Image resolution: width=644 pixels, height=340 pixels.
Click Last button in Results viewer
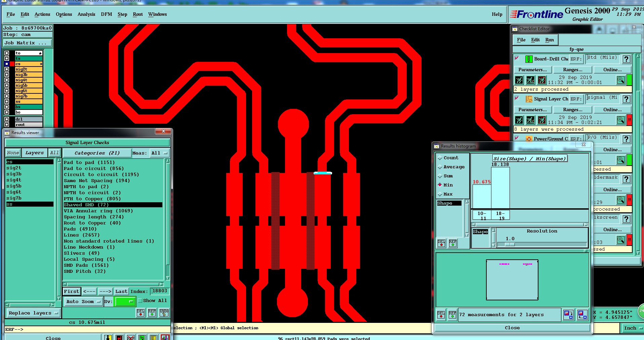coord(121,292)
